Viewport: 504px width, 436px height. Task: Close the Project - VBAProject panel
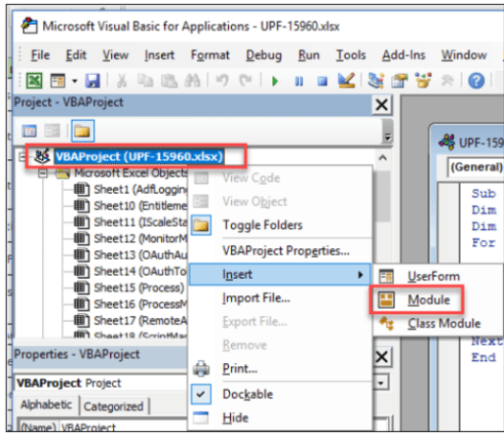(381, 104)
